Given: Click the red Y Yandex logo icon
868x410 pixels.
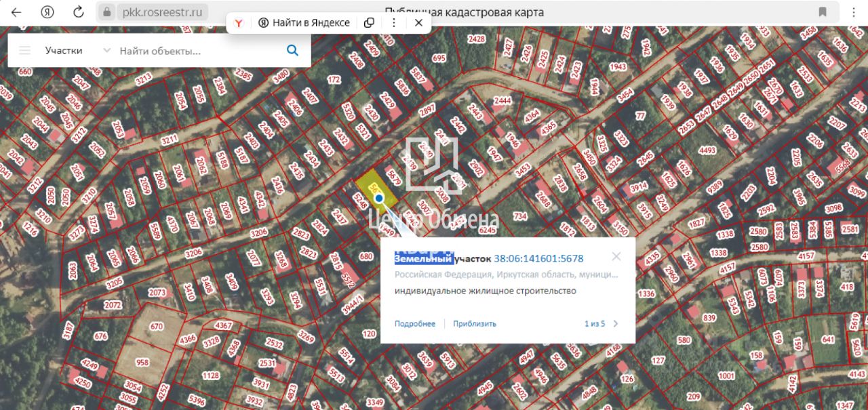Looking at the screenshot, I should pyautogui.click(x=239, y=22).
